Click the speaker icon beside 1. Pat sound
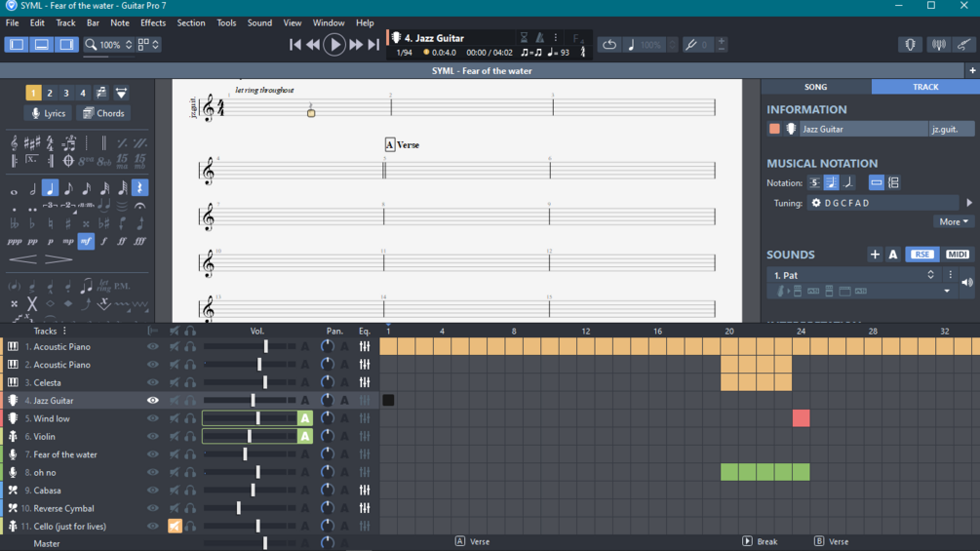Screen dimensions: 980x551 coord(967,283)
